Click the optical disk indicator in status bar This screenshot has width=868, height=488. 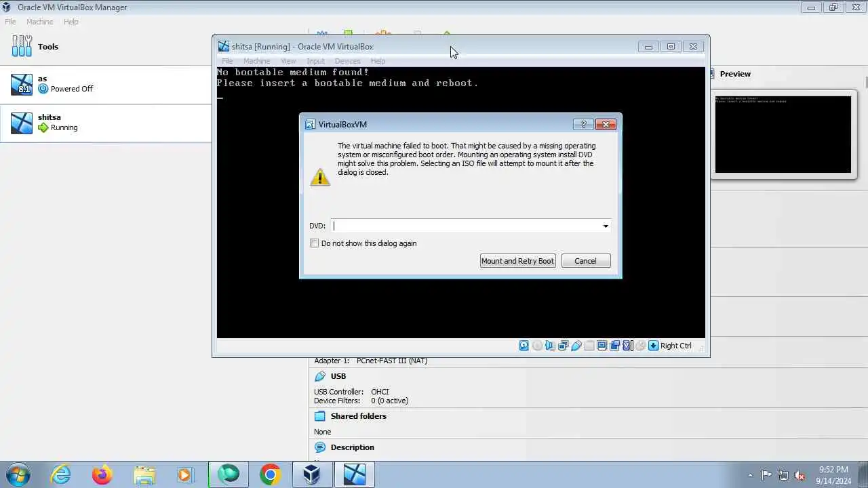[x=537, y=346]
